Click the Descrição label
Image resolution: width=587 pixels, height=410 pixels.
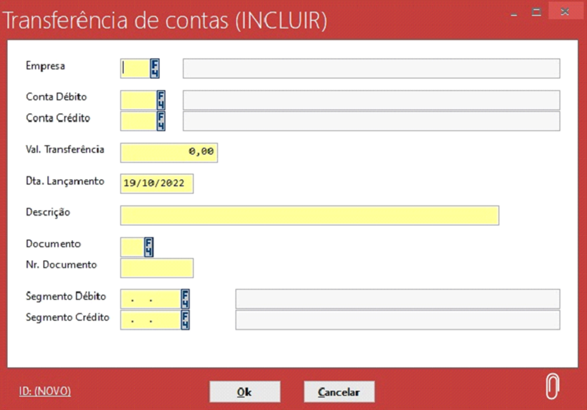tap(48, 212)
